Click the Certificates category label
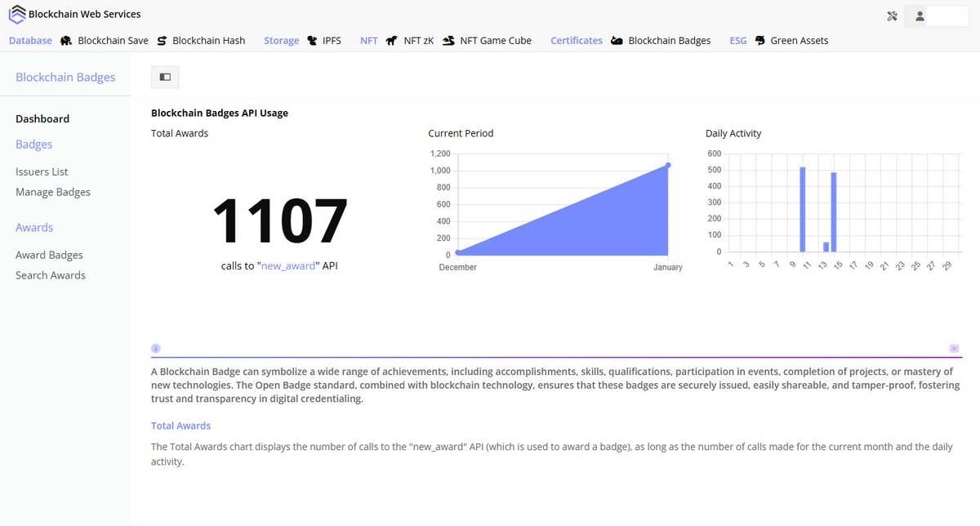The height and width of the screenshot is (526, 980). [x=577, y=40]
